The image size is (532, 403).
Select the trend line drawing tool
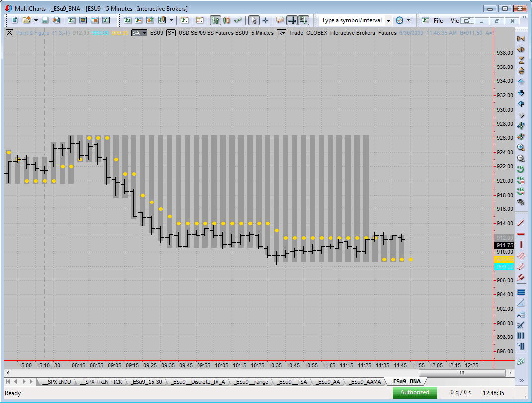521,223
